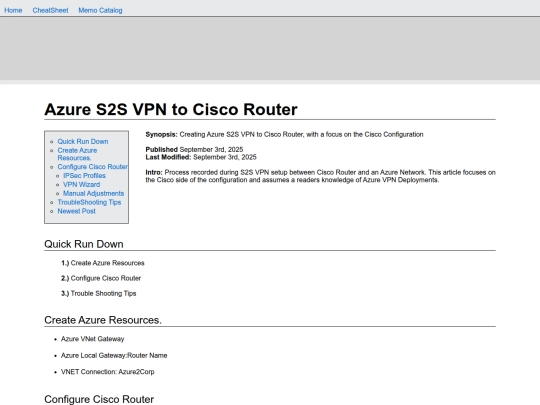Click step 2.) Configure Cisco Router
The height and width of the screenshot is (405, 540).
point(101,278)
